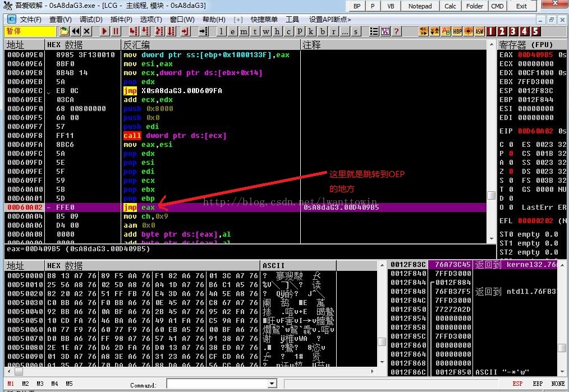The height and width of the screenshot is (392, 569).
Task: Open threads window with 't' icon
Action: pyautogui.click(x=255, y=31)
